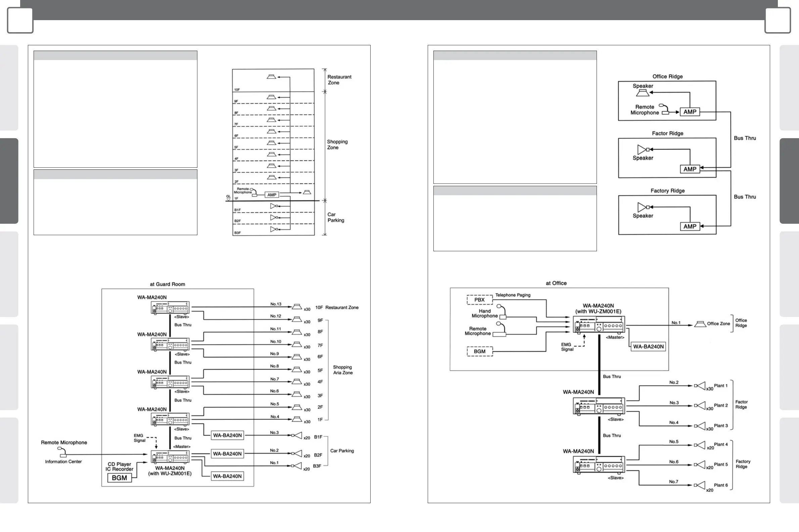Image resolution: width=799 pixels, height=532 pixels.
Task: Click B3F horn speaker in building diagram
Action: coord(274,229)
